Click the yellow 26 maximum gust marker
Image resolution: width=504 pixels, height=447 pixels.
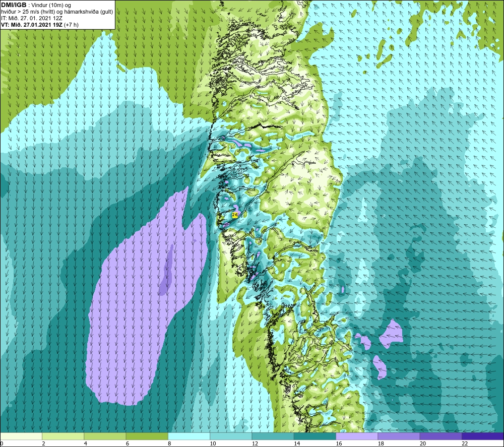(235, 215)
